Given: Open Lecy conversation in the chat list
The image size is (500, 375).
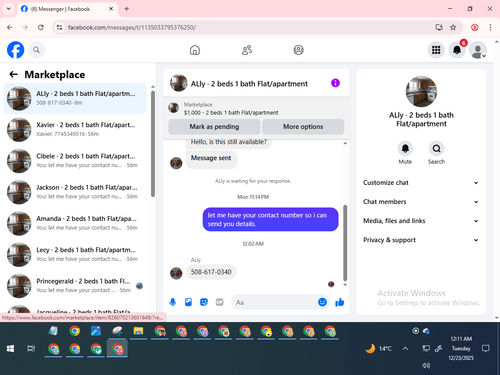Looking at the screenshot, I should coord(75,254).
